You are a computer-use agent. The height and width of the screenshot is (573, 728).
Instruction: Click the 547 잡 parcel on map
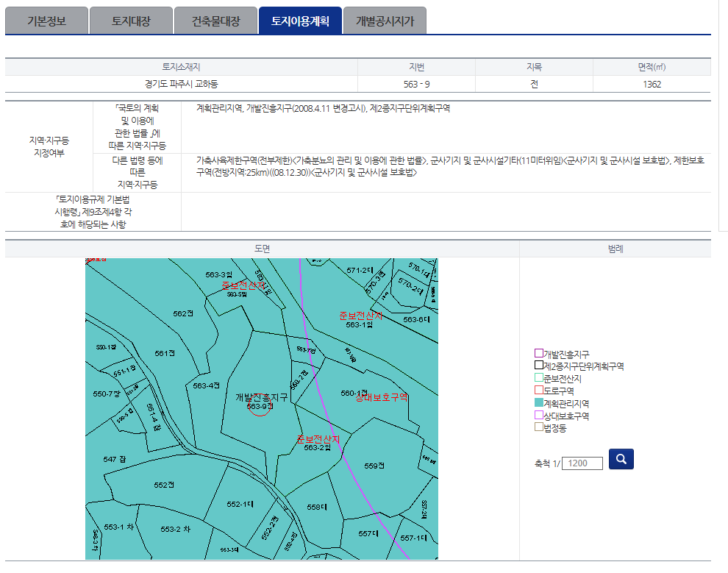click(x=114, y=459)
